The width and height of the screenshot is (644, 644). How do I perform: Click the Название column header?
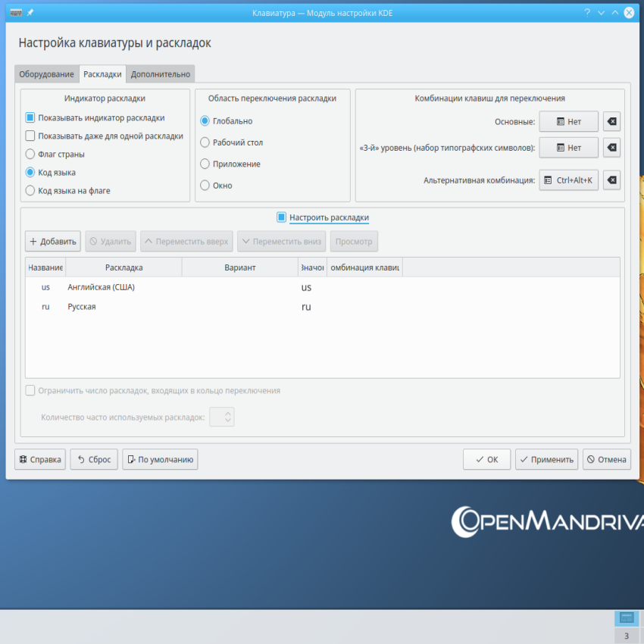[45, 267]
